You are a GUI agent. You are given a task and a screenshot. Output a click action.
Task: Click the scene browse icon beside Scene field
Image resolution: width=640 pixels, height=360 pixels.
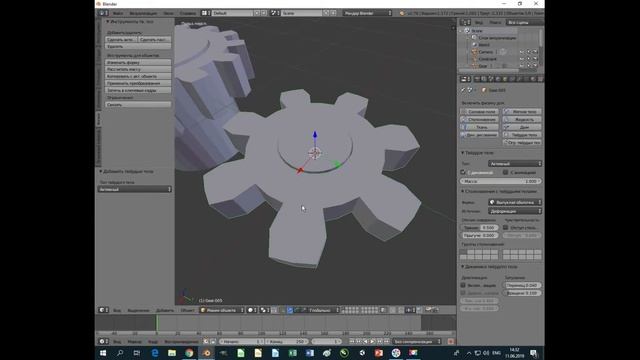[x=276, y=13]
